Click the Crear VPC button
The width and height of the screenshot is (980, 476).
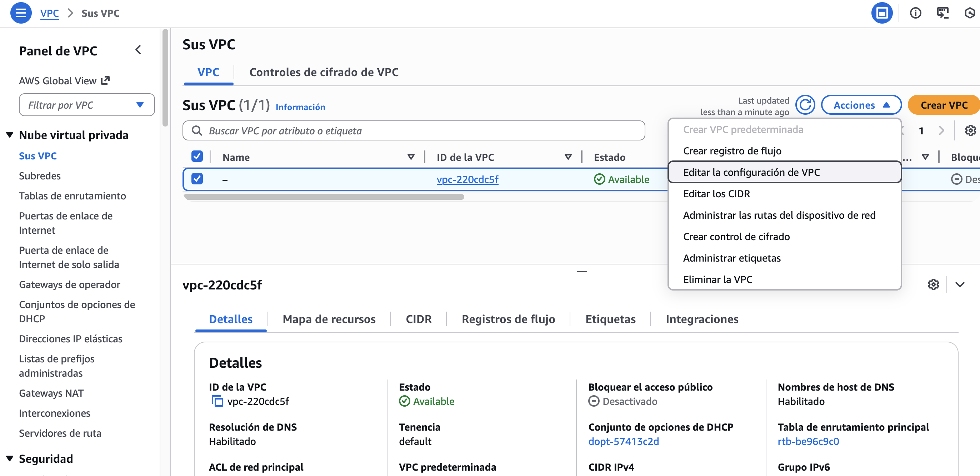944,105
